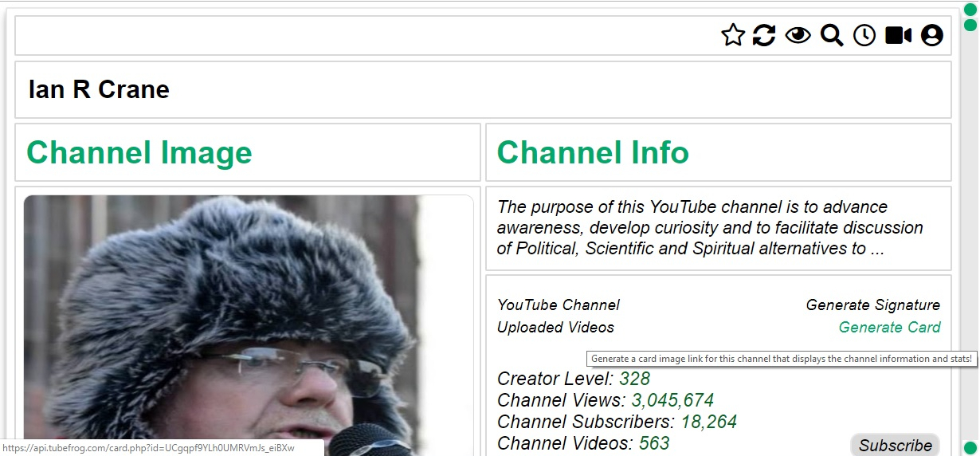Click the Ian R Crane title
This screenshot has width=980, height=456.
tap(99, 89)
